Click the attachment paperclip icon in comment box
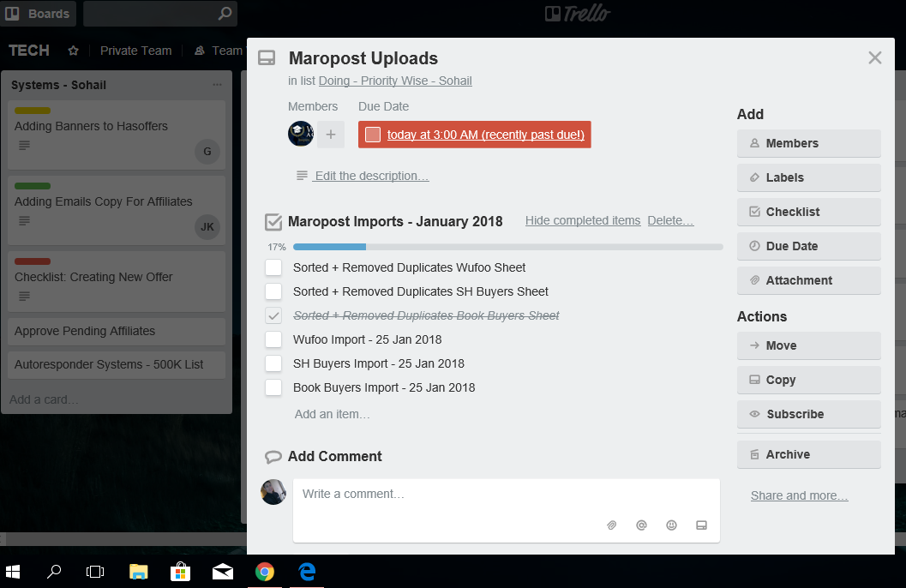Viewport: 906px width, 588px height. point(611,525)
